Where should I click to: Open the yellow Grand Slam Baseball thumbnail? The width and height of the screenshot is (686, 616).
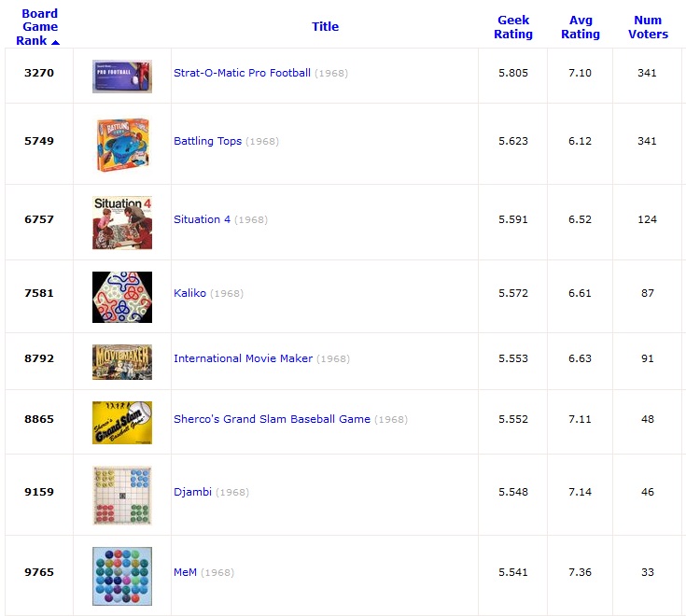coord(122,423)
